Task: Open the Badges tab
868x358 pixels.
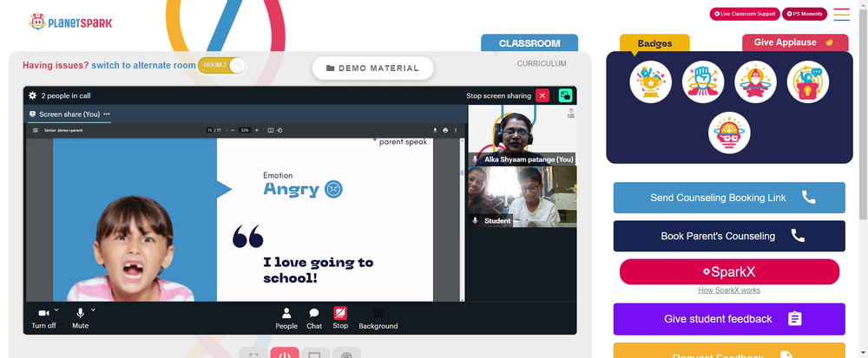Action: coord(654,43)
